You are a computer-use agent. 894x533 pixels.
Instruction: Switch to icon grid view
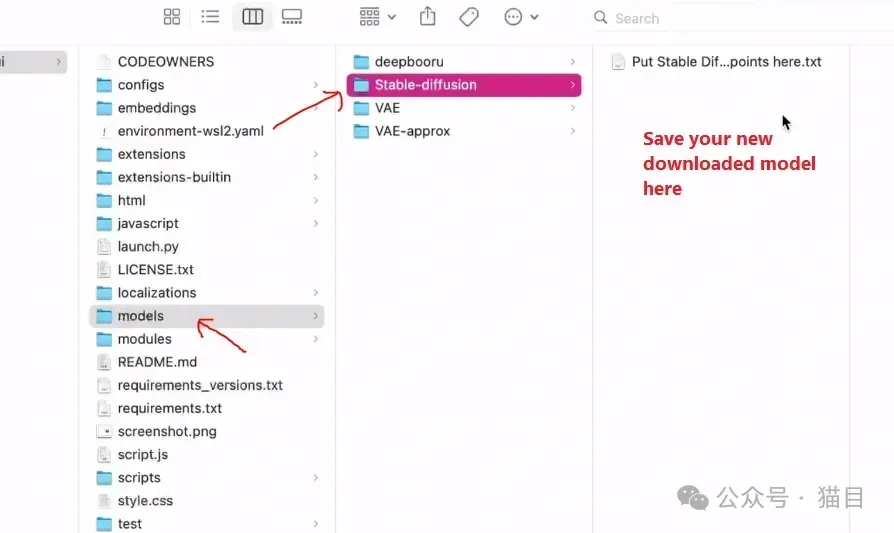point(172,17)
